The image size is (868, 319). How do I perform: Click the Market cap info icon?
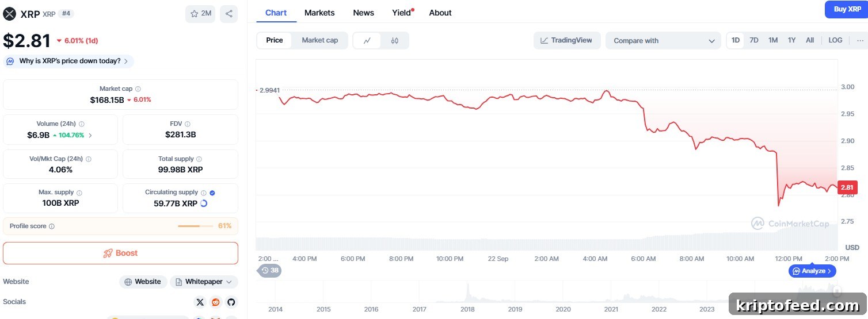[138, 89]
